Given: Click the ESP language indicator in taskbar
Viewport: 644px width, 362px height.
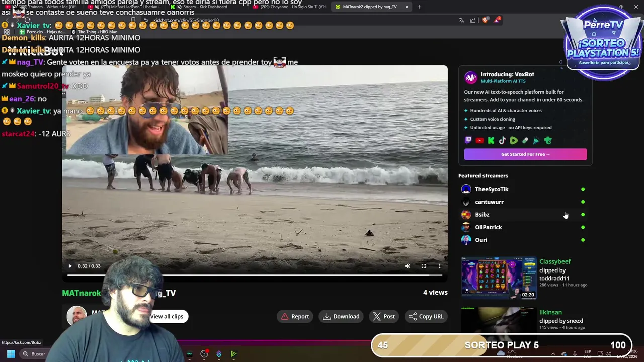Looking at the screenshot, I should tap(588, 354).
